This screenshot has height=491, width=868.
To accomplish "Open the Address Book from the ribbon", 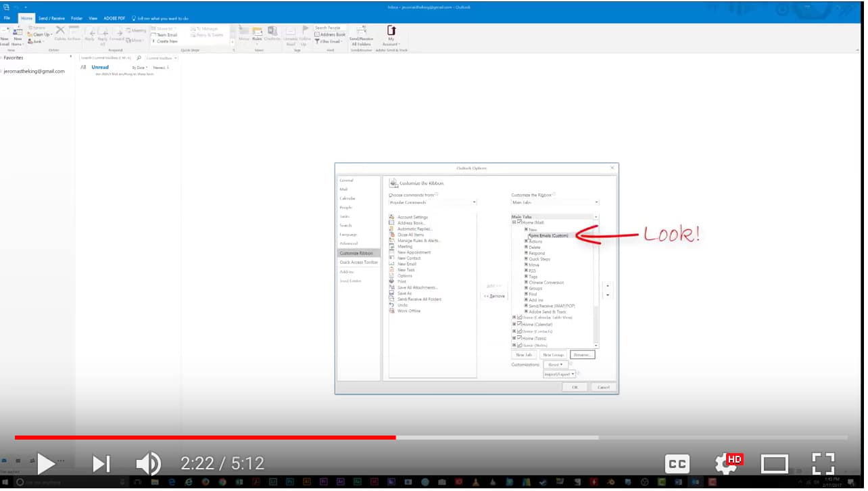I will [329, 34].
